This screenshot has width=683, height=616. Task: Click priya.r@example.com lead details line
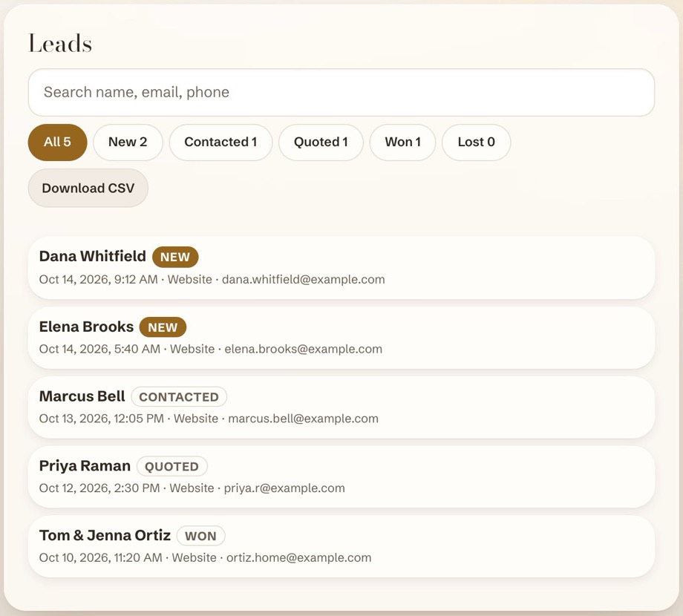[192, 488]
